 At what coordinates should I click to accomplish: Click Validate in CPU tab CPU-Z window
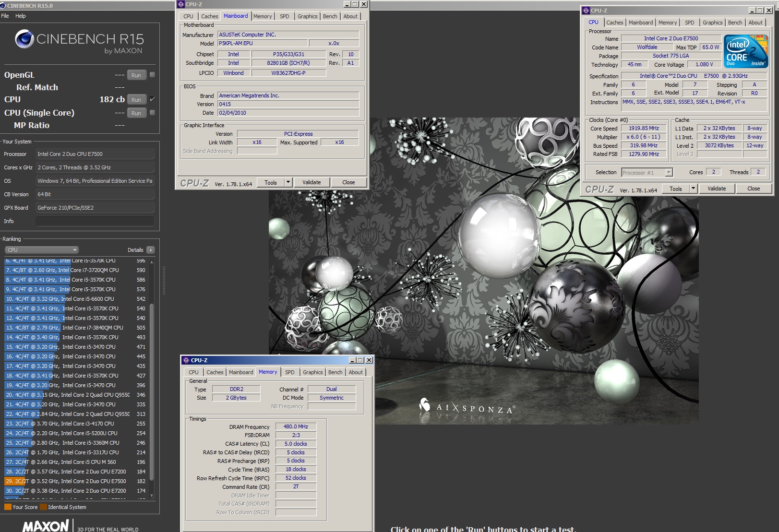[x=717, y=189]
